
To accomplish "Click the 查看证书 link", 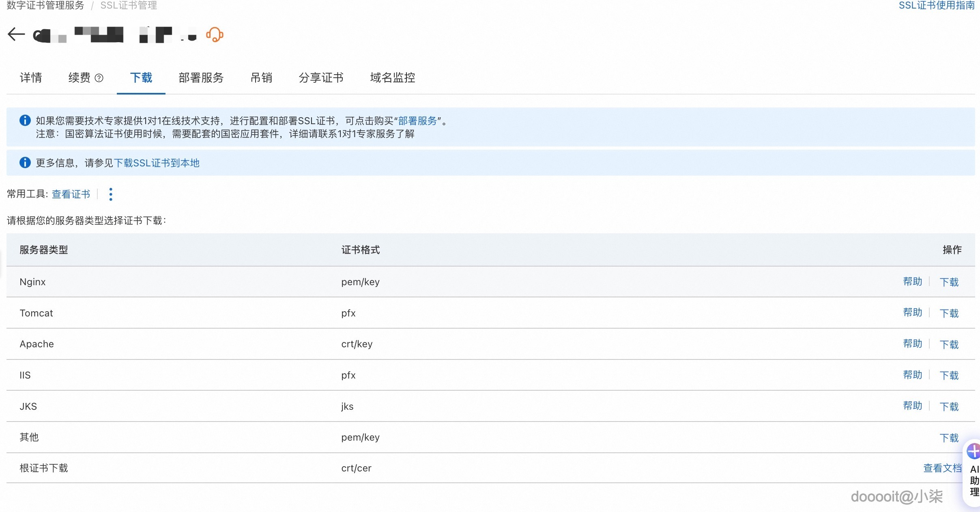I will pos(71,194).
